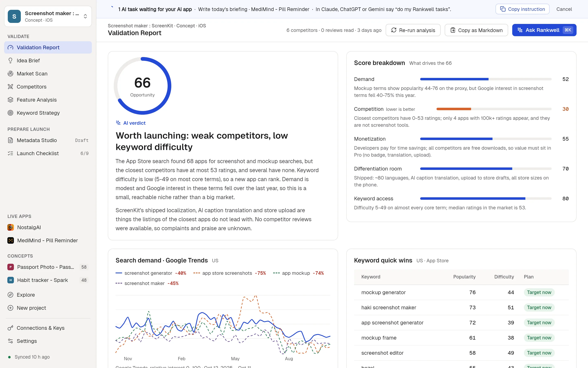This screenshot has width=588, height=368.
Task: Click the Synced 10 h ago status
Action: coord(29,357)
